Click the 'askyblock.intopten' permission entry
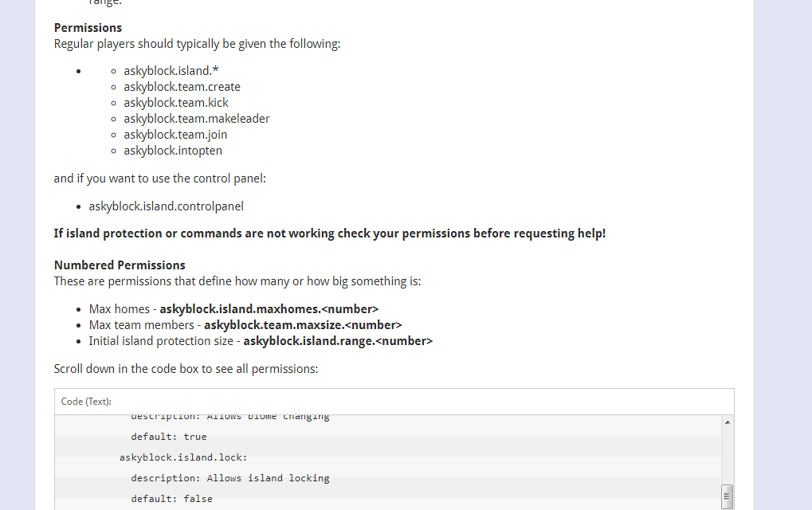This screenshot has height=510, width=812. tap(173, 151)
